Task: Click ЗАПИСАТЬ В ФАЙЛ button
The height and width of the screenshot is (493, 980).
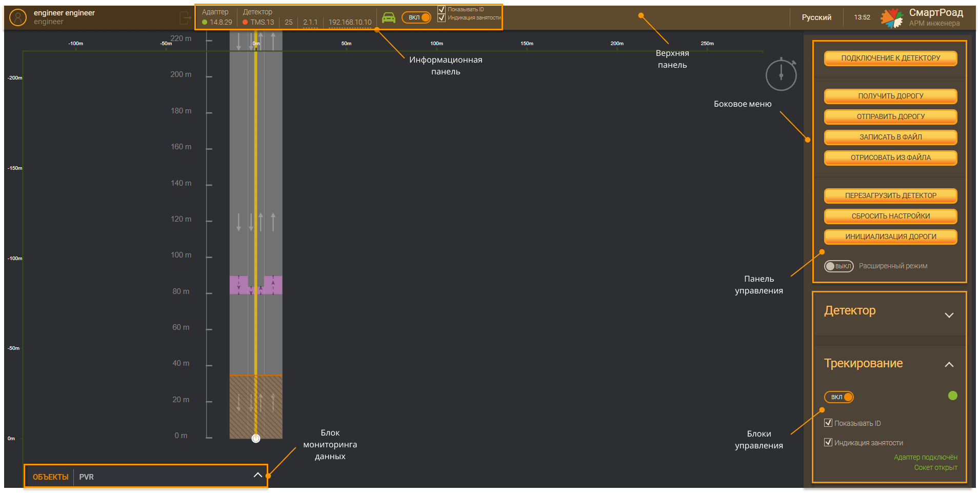Action: coord(891,137)
